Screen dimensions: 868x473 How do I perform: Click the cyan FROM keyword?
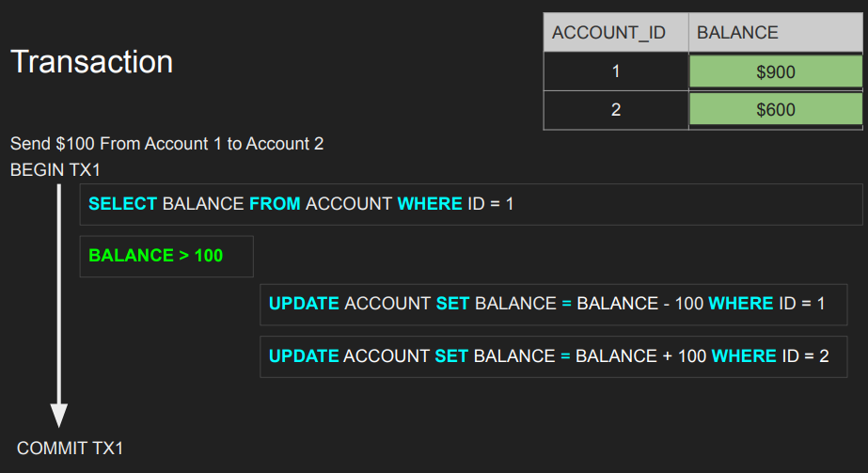(x=275, y=203)
